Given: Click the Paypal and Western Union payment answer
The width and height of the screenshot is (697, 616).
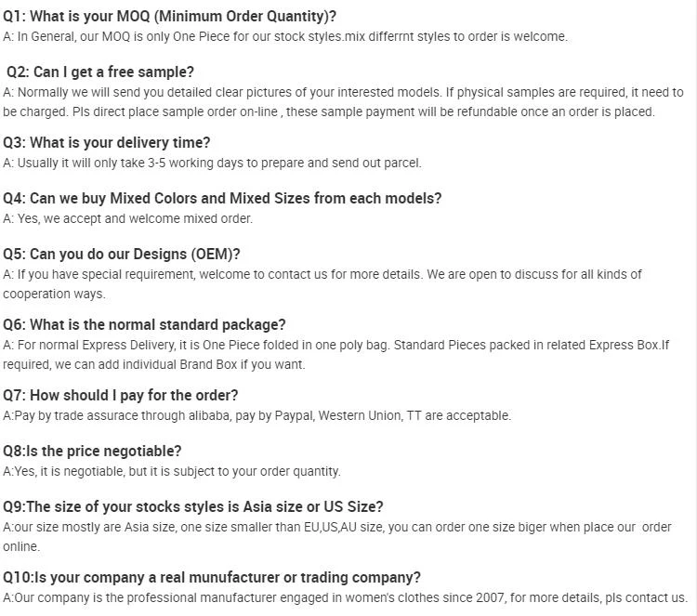Looking at the screenshot, I should click(256, 415).
